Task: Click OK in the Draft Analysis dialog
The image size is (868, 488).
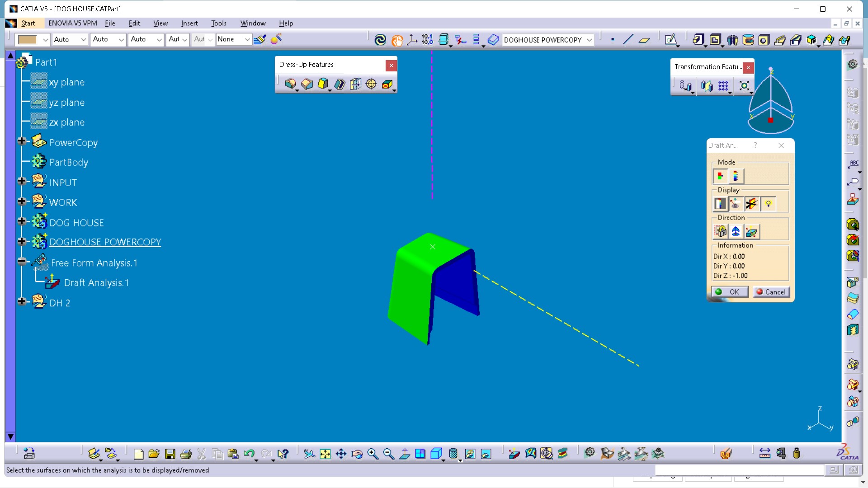Action: click(729, 292)
